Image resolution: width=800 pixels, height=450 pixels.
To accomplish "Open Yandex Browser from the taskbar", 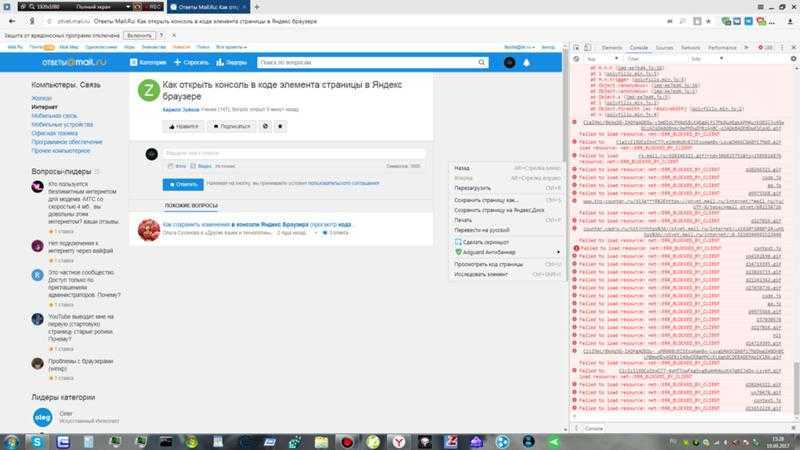I will 399,442.
